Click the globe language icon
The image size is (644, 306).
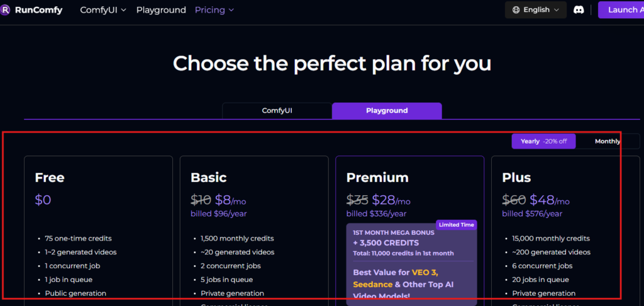point(516,10)
